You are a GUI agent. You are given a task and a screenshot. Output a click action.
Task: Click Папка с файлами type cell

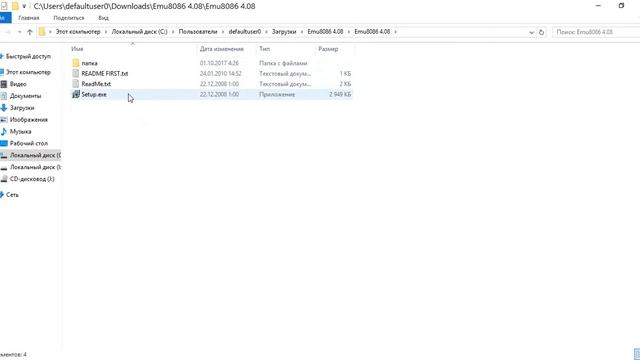pos(283,63)
